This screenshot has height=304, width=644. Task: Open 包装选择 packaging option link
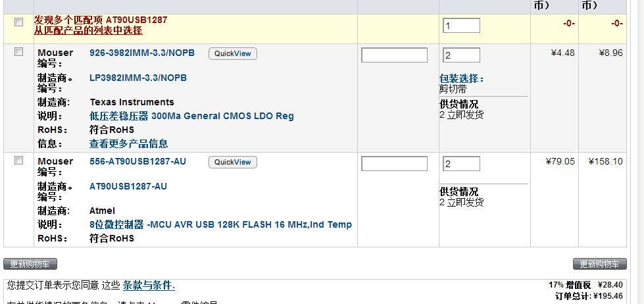tap(462, 78)
